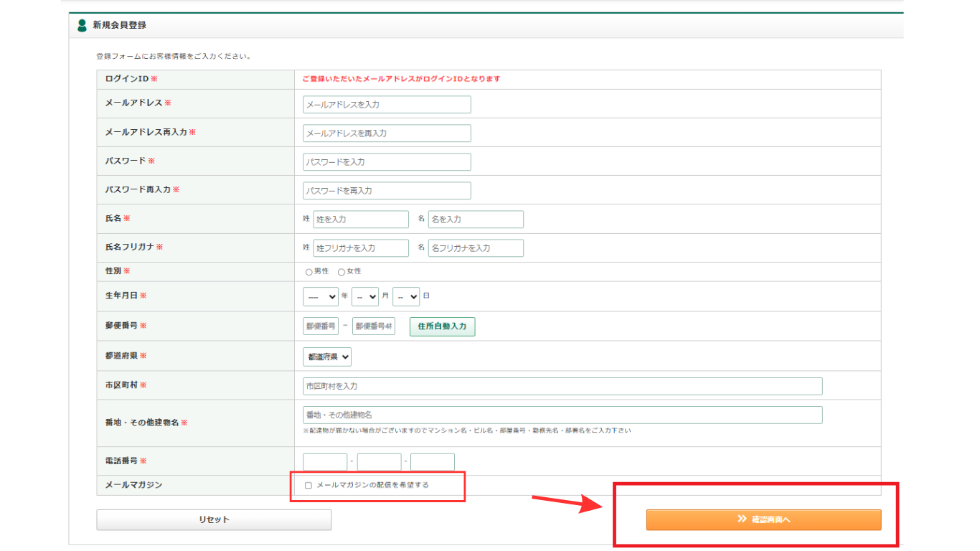This screenshot has height=551, width=980.
Task: Click the 名フリガナ input field
Action: (476, 248)
